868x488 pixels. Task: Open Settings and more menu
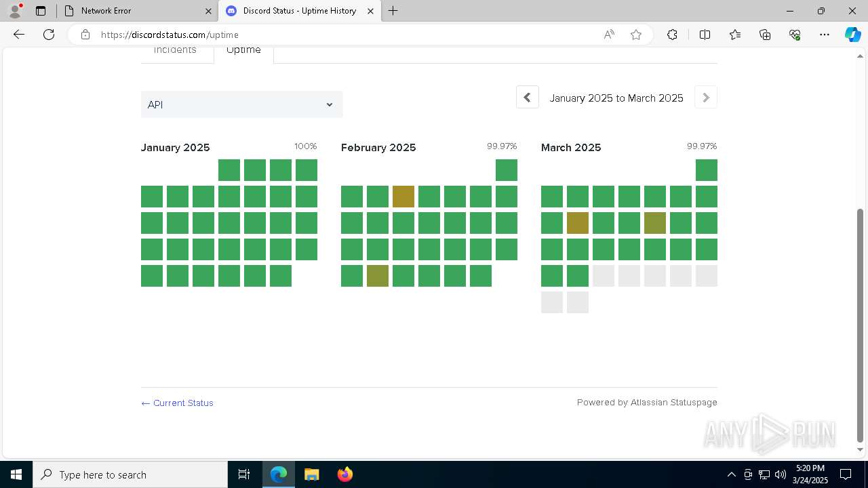point(825,35)
